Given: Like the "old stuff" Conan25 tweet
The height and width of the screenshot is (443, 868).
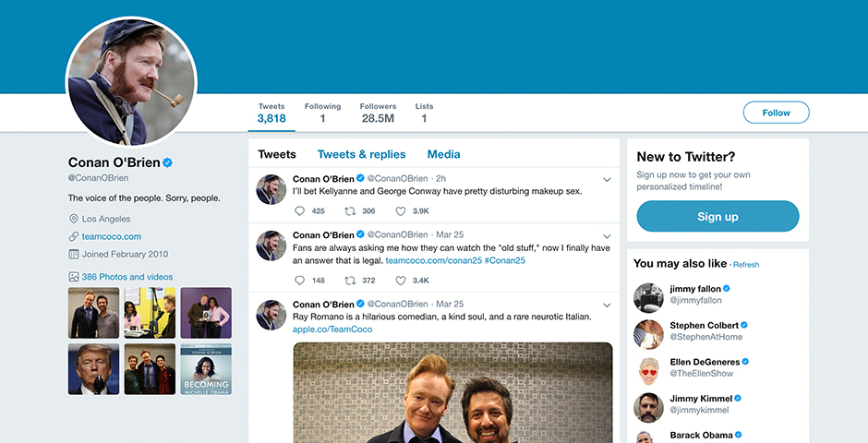Looking at the screenshot, I should pyautogui.click(x=401, y=281).
